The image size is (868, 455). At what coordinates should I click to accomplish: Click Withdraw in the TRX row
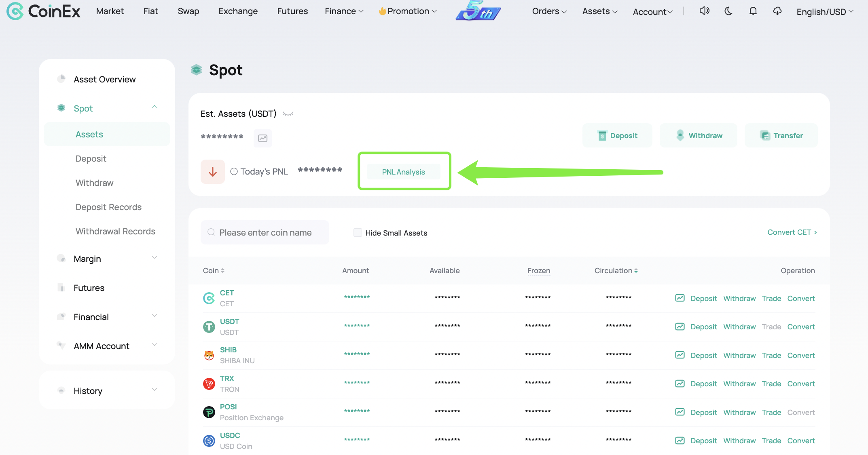click(739, 383)
